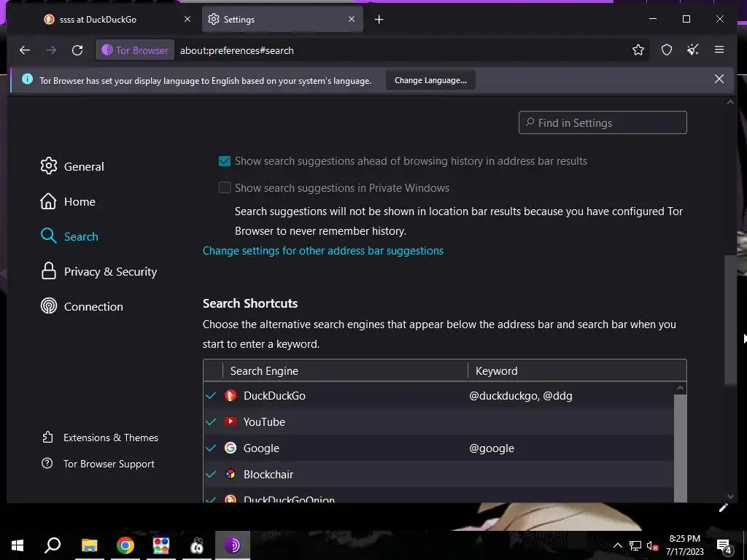The image size is (747, 560).
Task: Select the Settings tab
Action: tap(282, 19)
